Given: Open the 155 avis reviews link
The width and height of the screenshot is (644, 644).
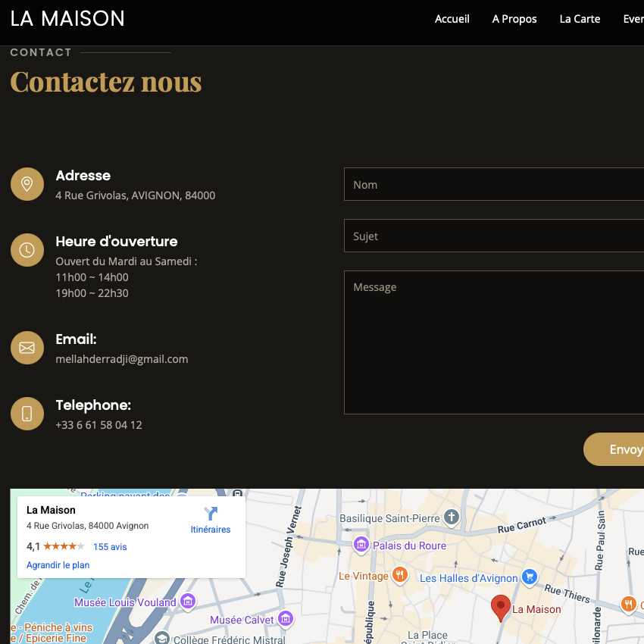Looking at the screenshot, I should (110, 547).
